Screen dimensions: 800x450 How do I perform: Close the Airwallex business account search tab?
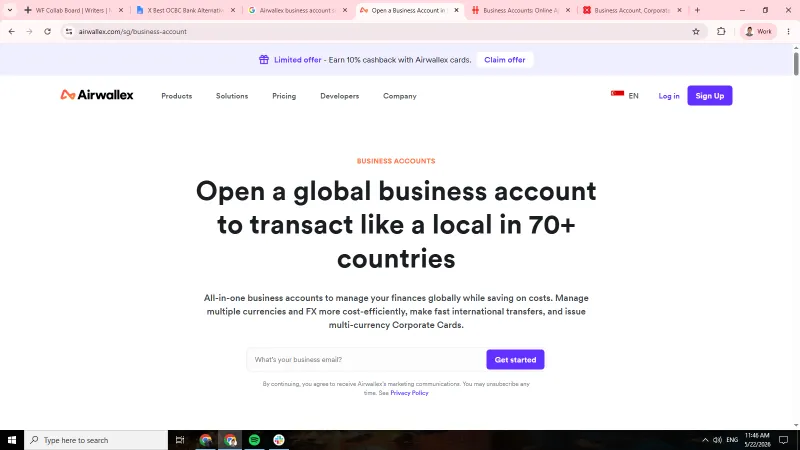345,10
